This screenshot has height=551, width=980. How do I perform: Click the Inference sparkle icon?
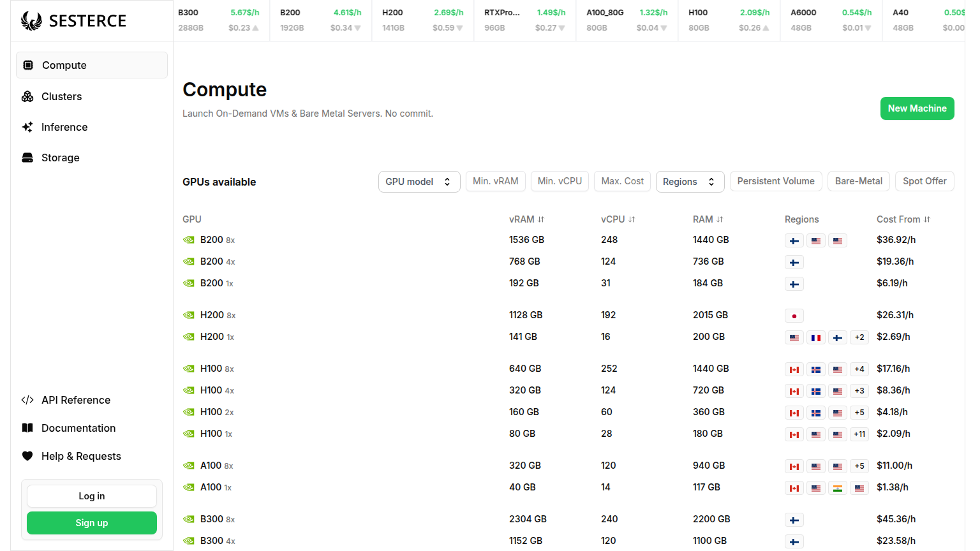pos(27,127)
